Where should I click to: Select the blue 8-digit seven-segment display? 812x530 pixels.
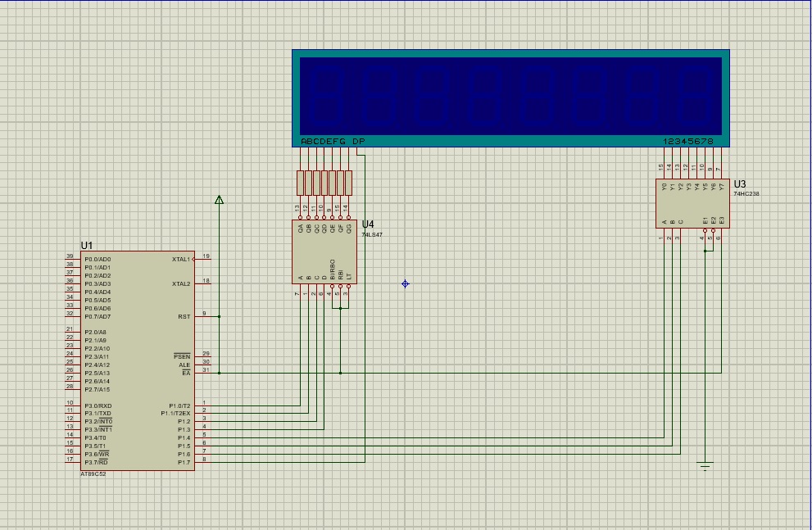[510, 98]
